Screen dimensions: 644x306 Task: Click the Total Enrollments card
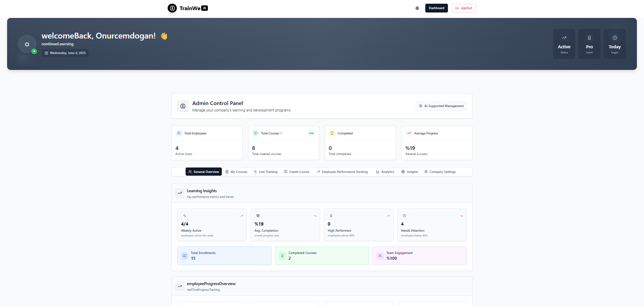click(224, 256)
